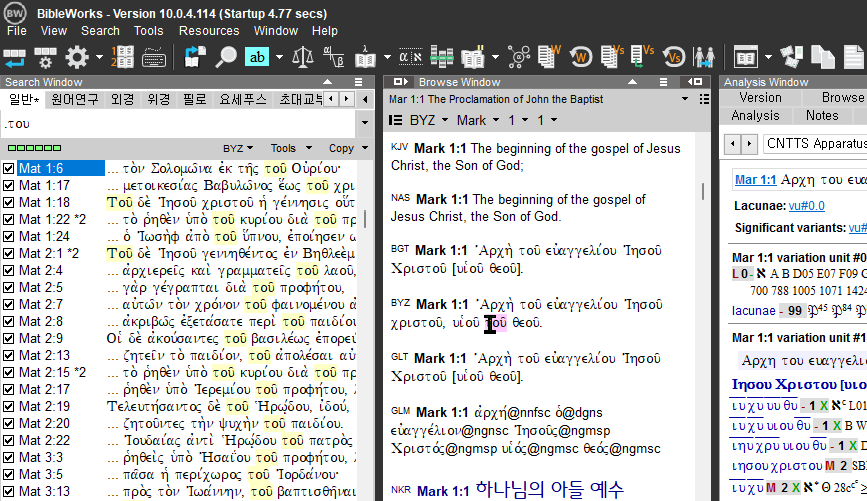Open the vu#0.0 Lacunae link
The image size is (867, 501).
pos(807,206)
